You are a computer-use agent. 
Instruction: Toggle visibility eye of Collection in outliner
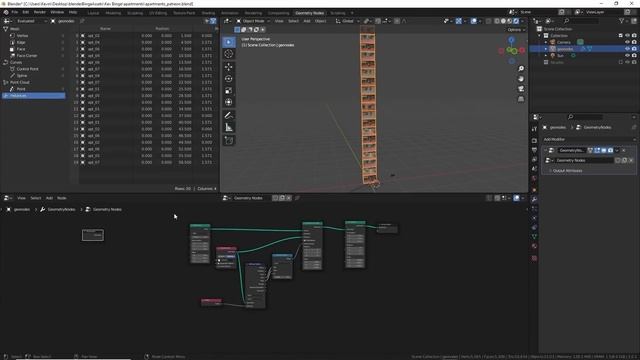coord(627,36)
